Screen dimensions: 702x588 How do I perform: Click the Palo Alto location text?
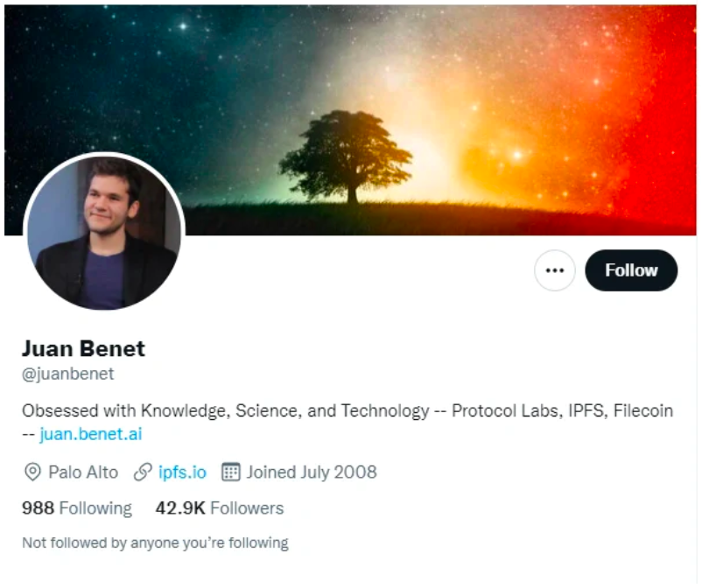click(x=83, y=472)
